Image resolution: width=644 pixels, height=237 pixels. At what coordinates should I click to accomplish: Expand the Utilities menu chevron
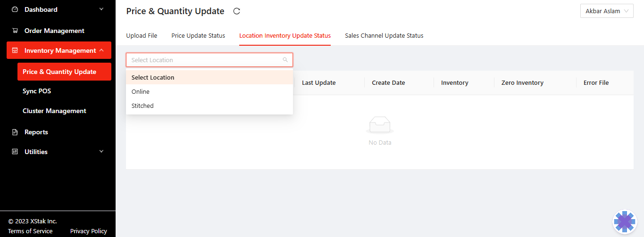click(x=101, y=152)
